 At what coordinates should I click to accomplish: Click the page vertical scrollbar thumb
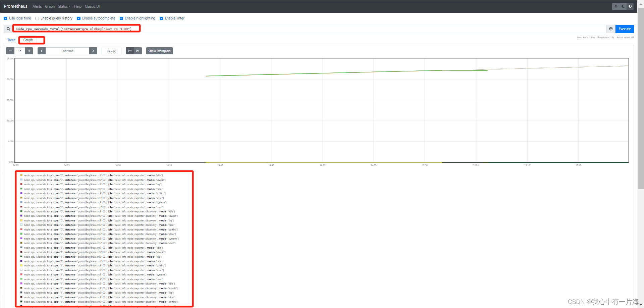click(641, 98)
